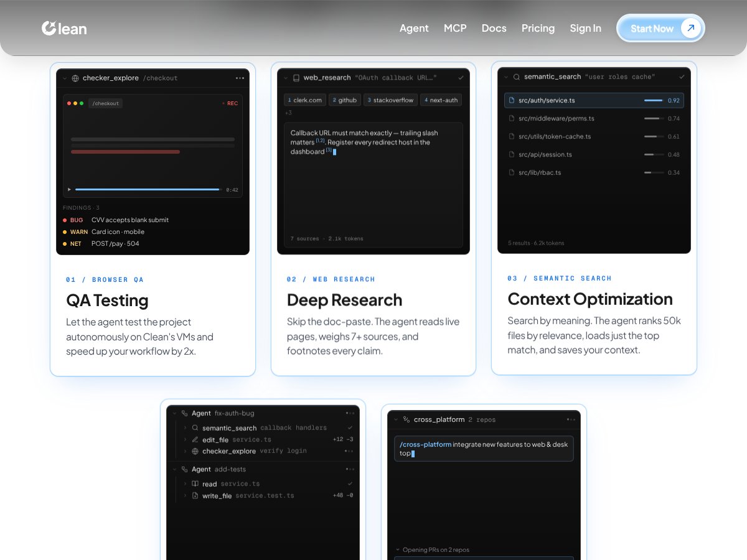Collapse the cross_platform panel chevron
Image resolution: width=747 pixels, height=560 pixels.
click(x=396, y=420)
